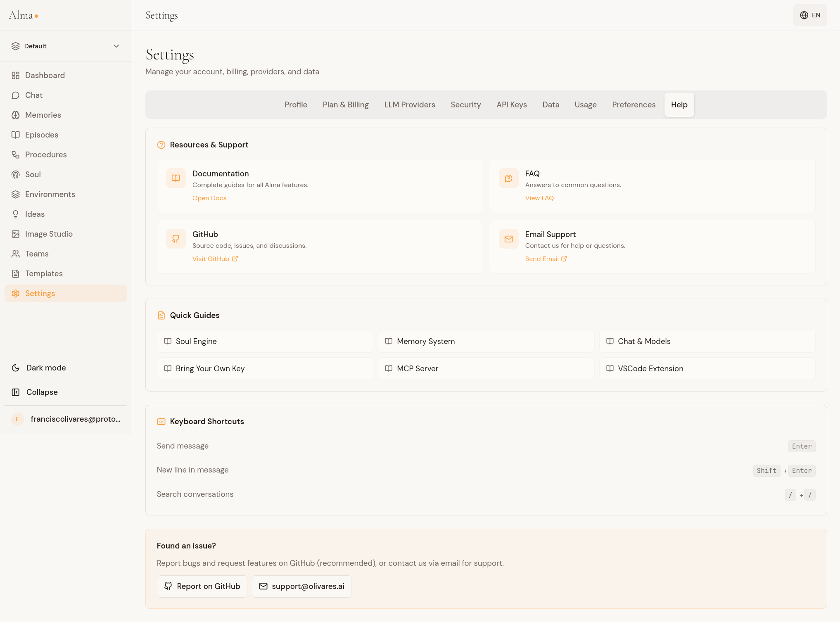Click the Soul fingerprint icon in sidebar
This screenshot has width=840, height=622.
pyautogui.click(x=16, y=175)
